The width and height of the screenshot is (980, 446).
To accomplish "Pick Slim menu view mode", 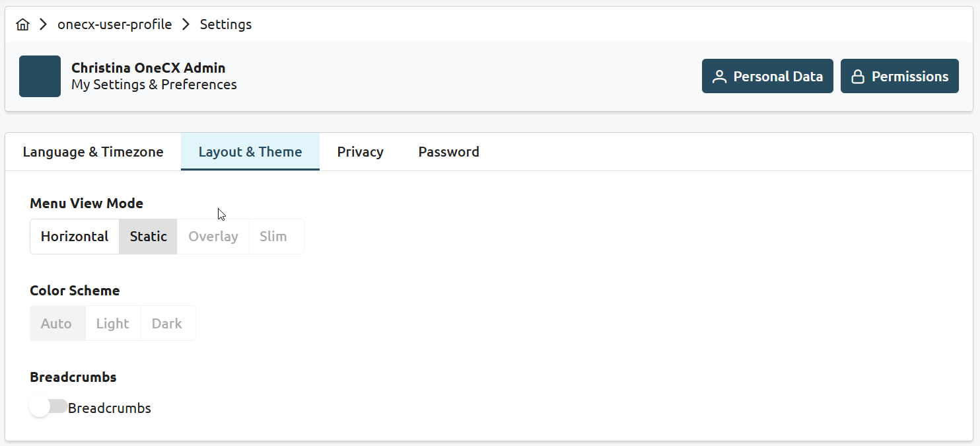I will (273, 237).
